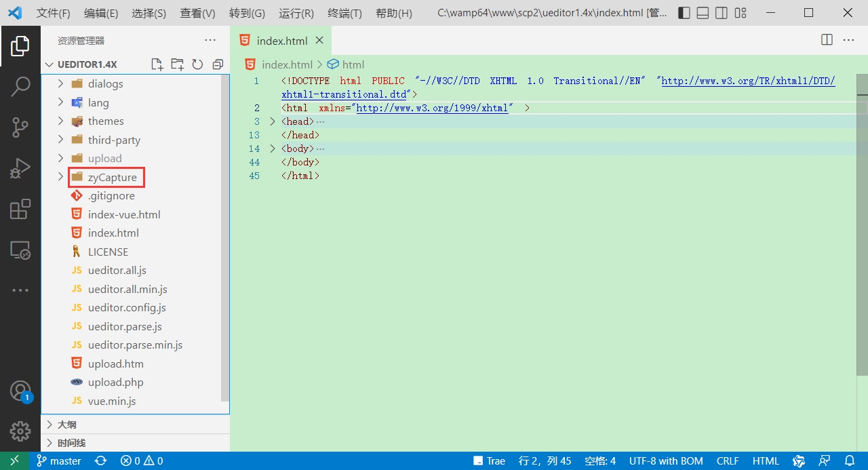
Task: Click the html symbol in the breadcrumb
Action: pyautogui.click(x=346, y=64)
